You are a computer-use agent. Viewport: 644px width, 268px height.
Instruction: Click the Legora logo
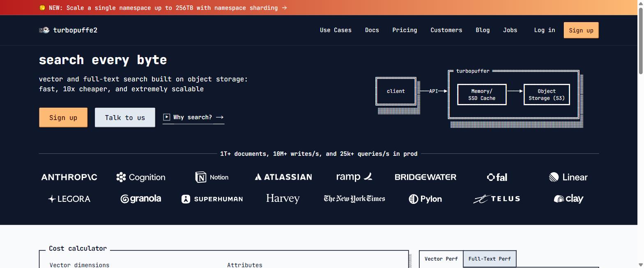(69, 199)
